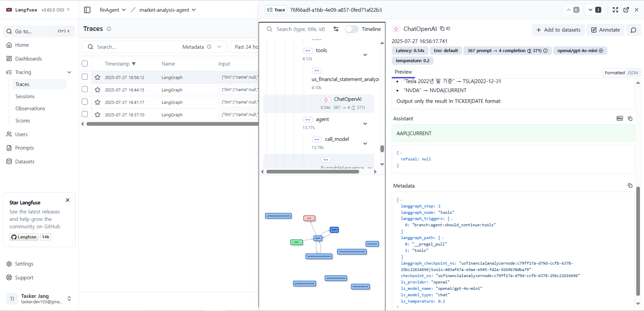Viewport: 644px width, 311px height.
Task: Open the Users page
Action: point(21,134)
